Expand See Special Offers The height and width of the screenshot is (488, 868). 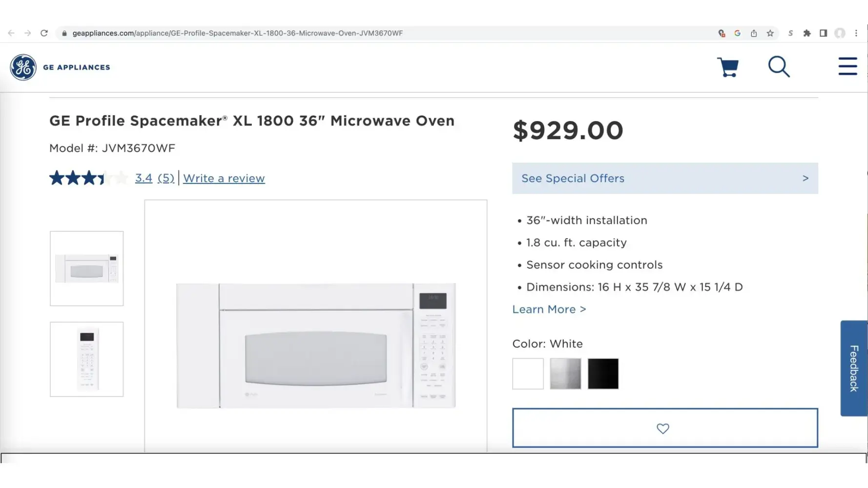664,179
